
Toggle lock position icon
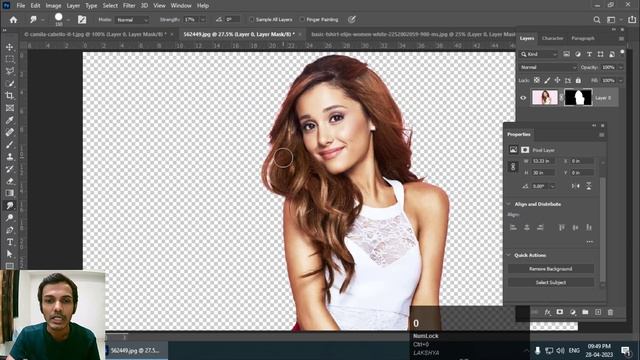557,80
